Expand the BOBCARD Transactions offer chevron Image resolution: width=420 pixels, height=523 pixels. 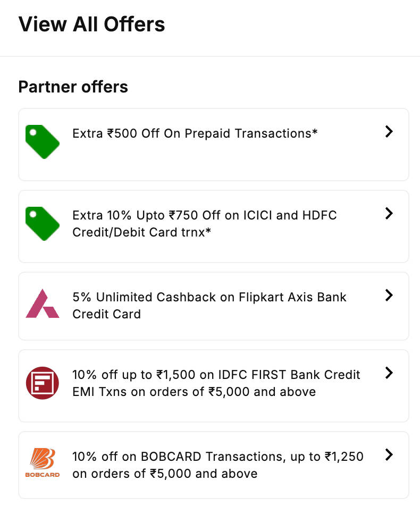[x=389, y=454]
